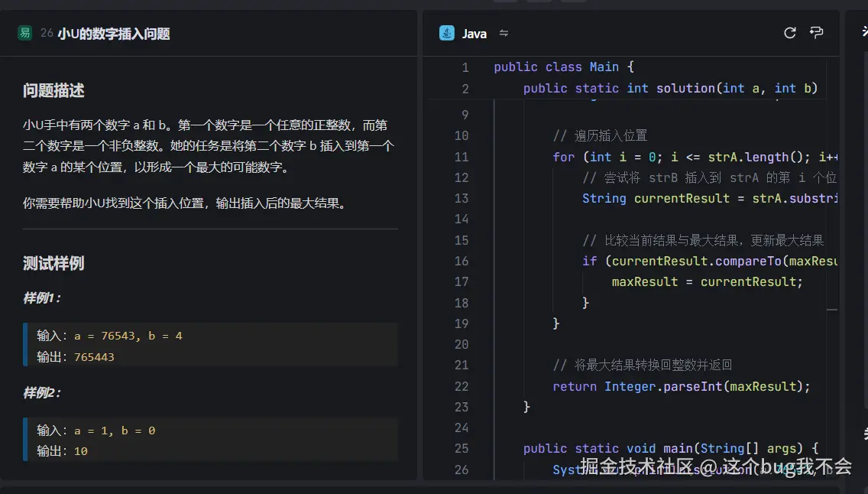Click the Java cup icon in editor header
This screenshot has height=494, width=868.
pos(446,33)
